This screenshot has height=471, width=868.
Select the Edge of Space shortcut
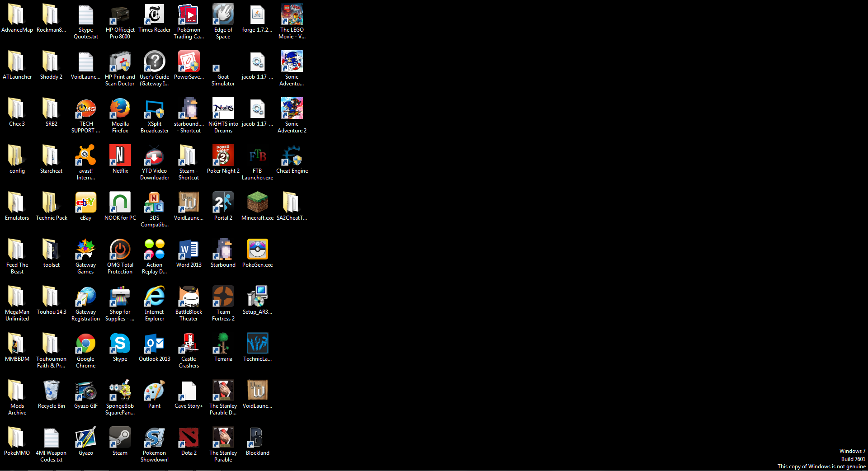coord(223,15)
